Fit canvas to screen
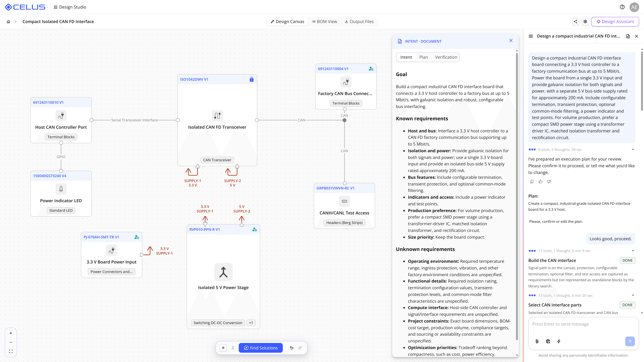Screen dimensions: 644x362 click(x=11, y=351)
